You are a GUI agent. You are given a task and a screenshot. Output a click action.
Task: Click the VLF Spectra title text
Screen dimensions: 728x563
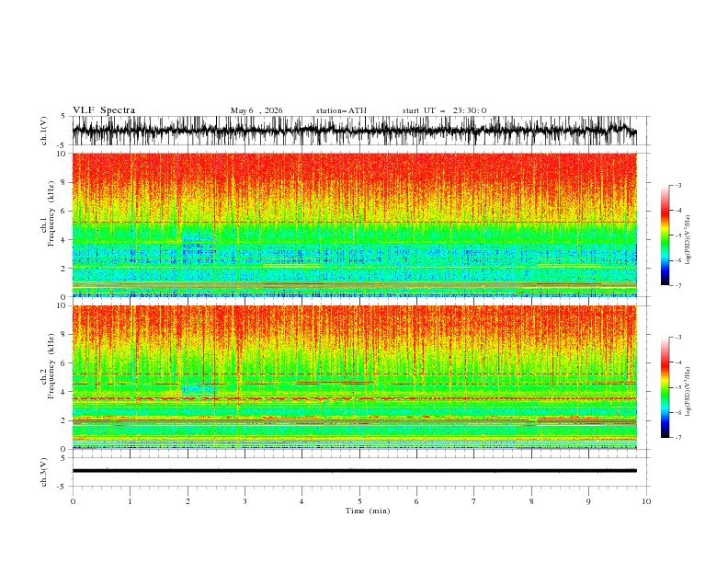104,110
